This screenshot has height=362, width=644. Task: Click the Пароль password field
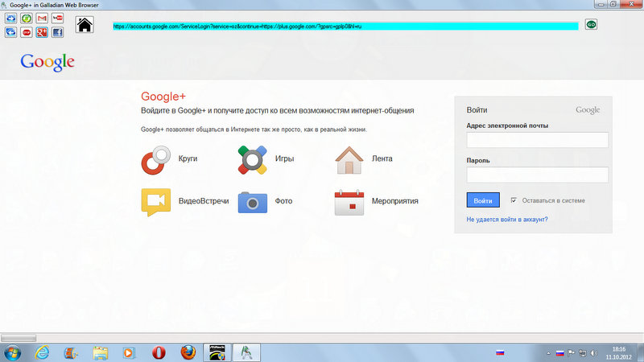[x=537, y=175]
